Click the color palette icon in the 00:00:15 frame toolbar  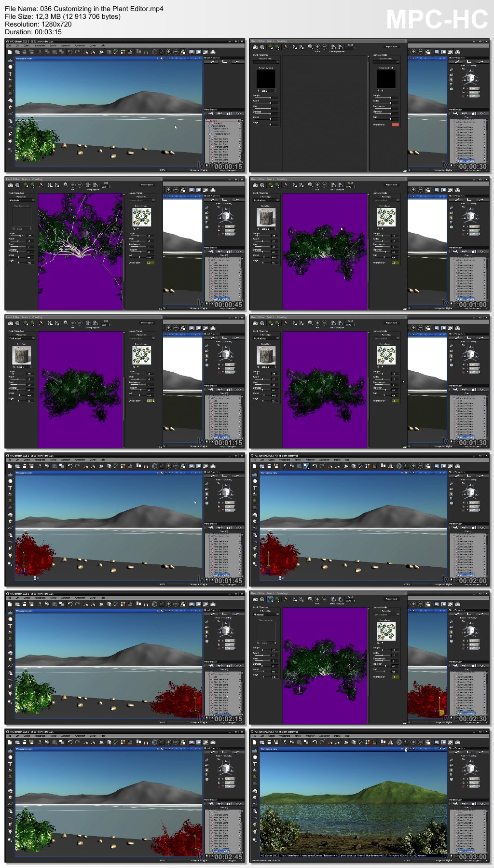point(123,52)
